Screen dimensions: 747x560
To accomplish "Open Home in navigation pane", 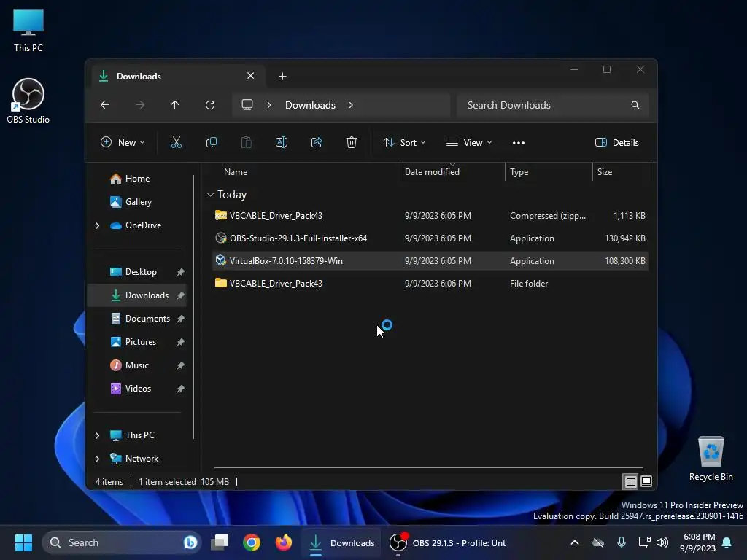I will click(x=138, y=179).
